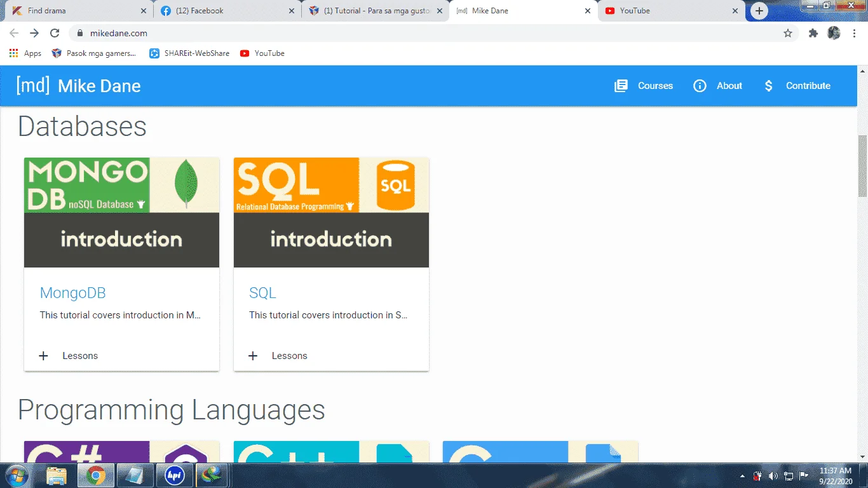
Task: Open the MongoDB course title link
Action: 72,293
